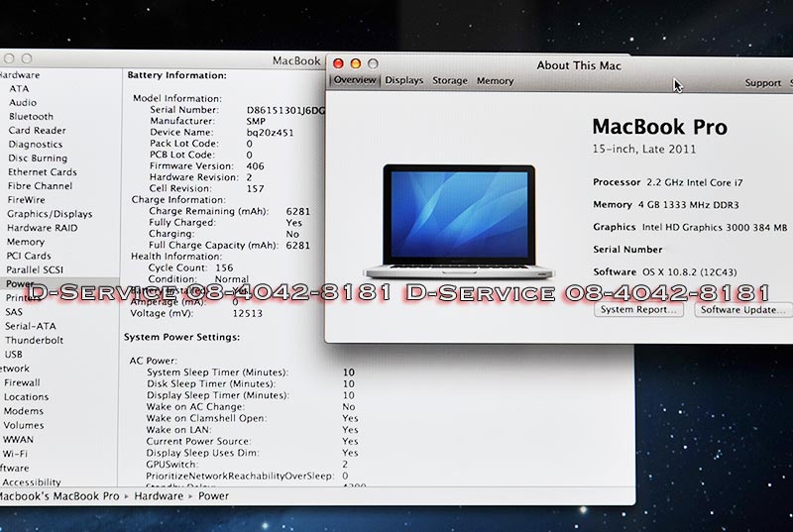The width and height of the screenshot is (793, 532).
Task: Click the Hardware section header in sidebar
Action: coord(20,74)
